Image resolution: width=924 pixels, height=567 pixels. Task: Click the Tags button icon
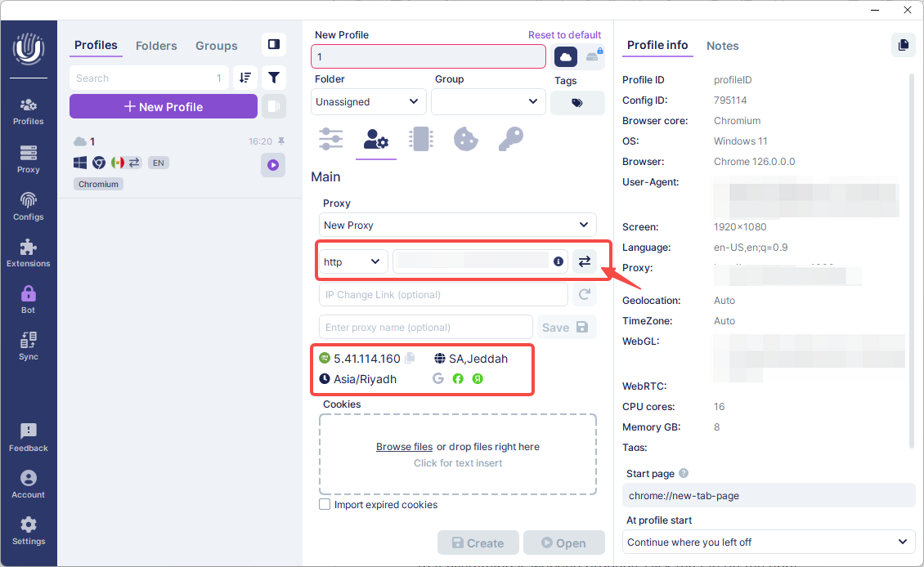(577, 103)
